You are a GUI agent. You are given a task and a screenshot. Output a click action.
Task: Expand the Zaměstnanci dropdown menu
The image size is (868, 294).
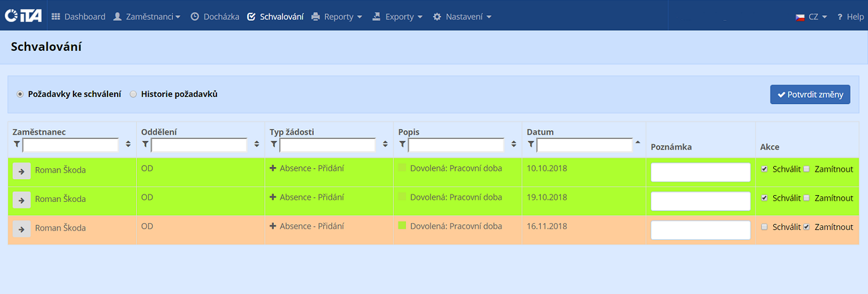147,17
